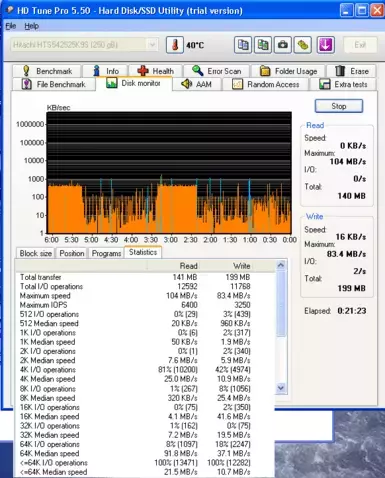
Task: Click the Elapsed 0:21:23 value
Action: (352, 311)
